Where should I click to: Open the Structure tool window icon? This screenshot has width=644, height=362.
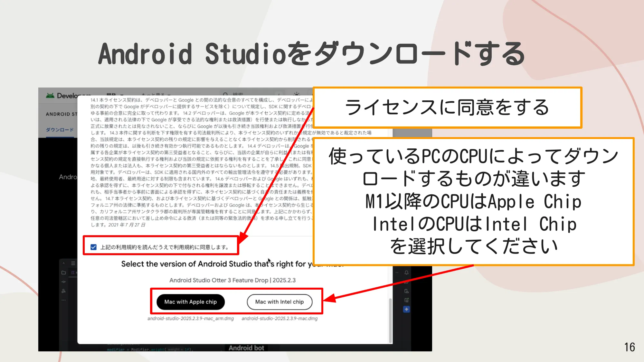[63, 291]
